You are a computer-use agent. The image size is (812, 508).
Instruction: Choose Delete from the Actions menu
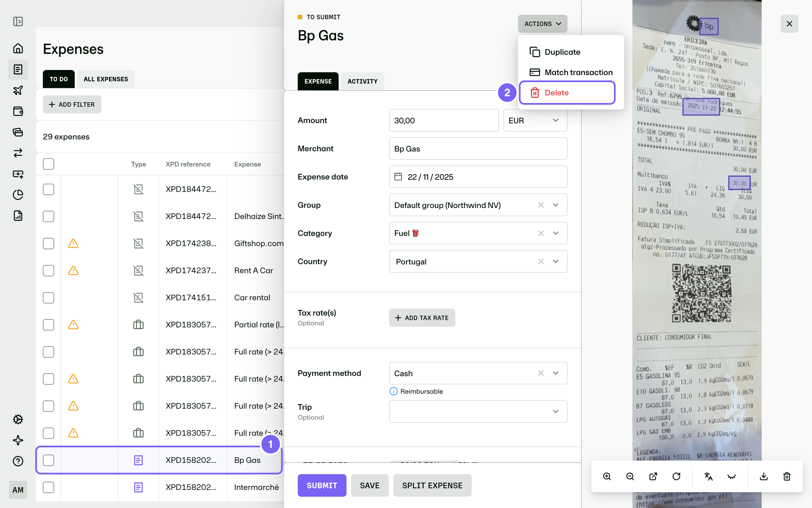[567, 92]
